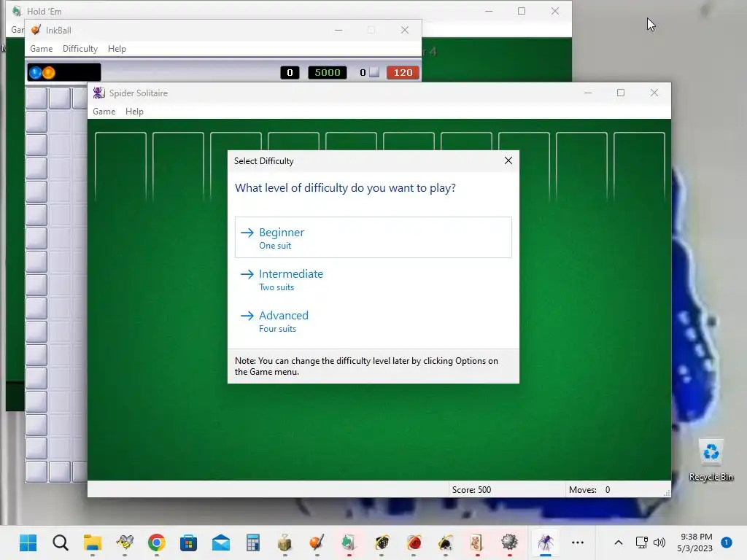Viewport: 747px width, 560px height.
Task: Open Chess Titans from taskbar
Action: (x=285, y=542)
